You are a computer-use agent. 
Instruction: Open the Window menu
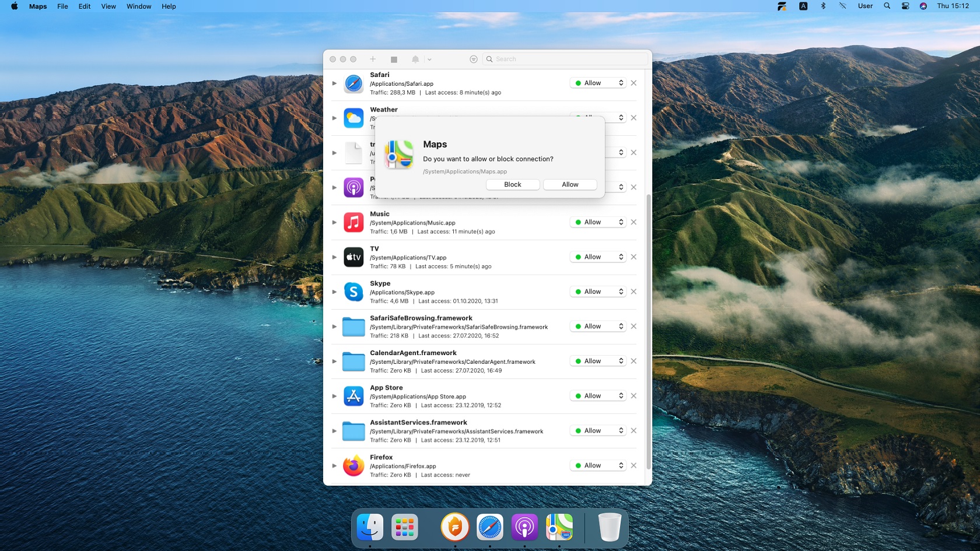[x=139, y=6]
